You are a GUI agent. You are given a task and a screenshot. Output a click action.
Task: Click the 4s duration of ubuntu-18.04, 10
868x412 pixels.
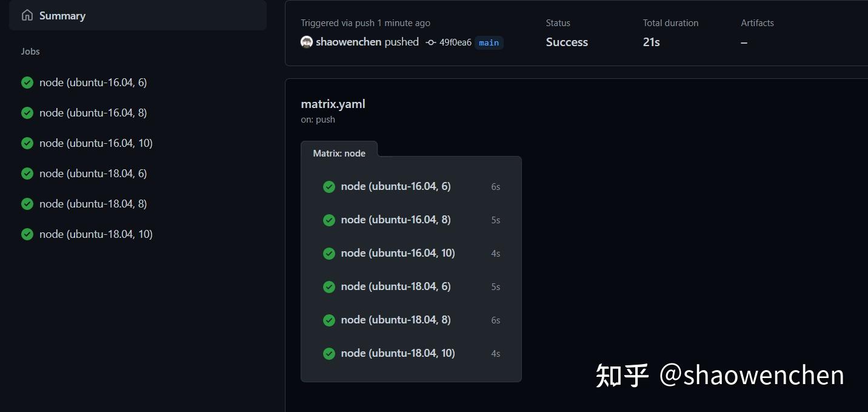click(496, 354)
